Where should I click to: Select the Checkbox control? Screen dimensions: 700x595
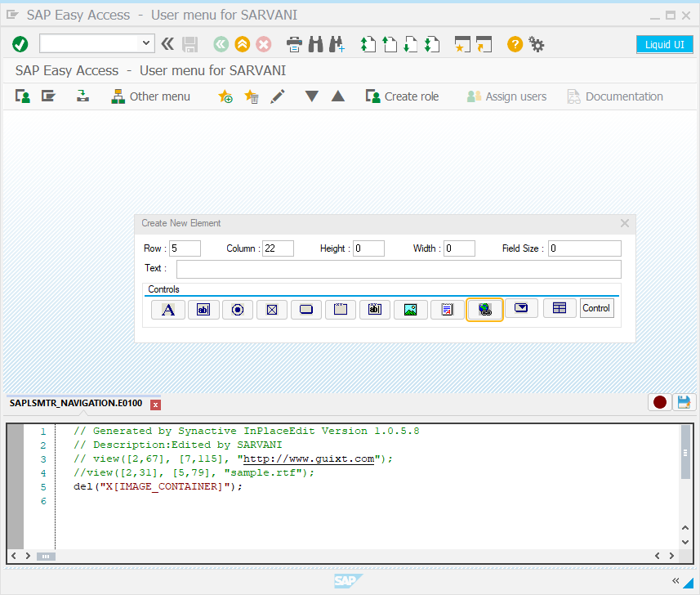pyautogui.click(x=272, y=309)
